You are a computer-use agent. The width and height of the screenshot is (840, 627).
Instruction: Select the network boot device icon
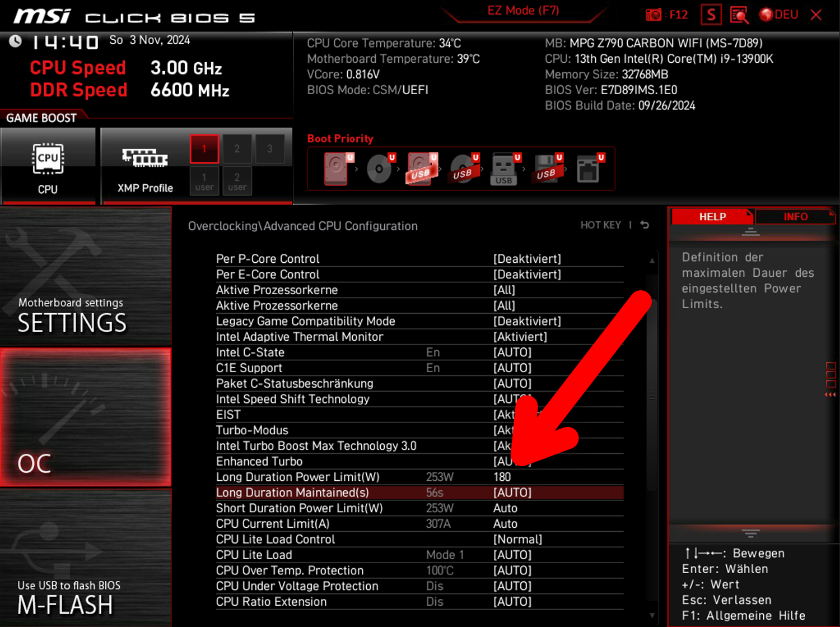point(590,169)
